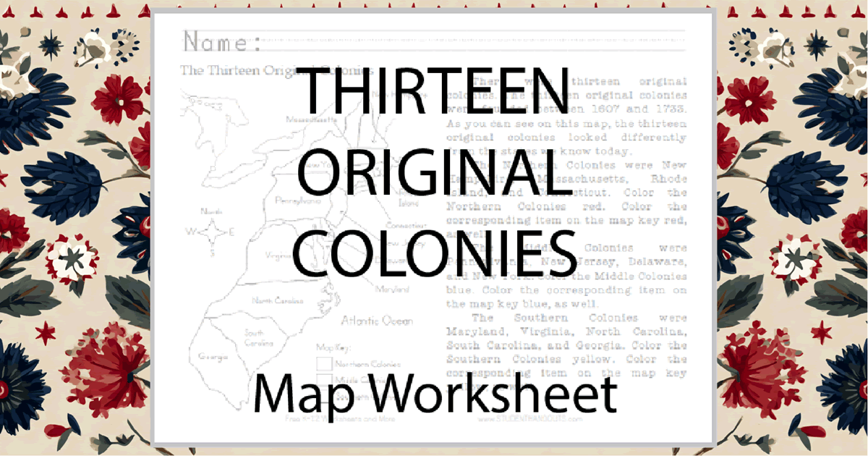Screen dimensions: 868x456
Task: Open the Atlantic Ocean label details
Action: coord(378,321)
